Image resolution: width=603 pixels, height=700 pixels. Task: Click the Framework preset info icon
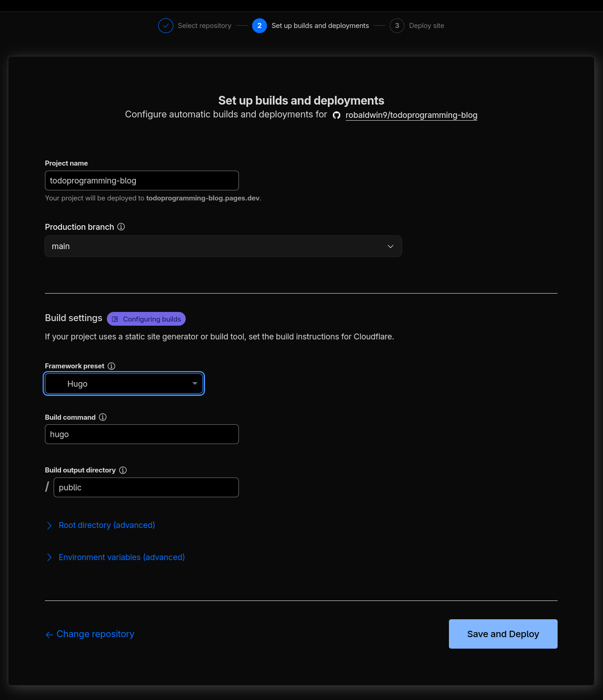[x=111, y=366]
